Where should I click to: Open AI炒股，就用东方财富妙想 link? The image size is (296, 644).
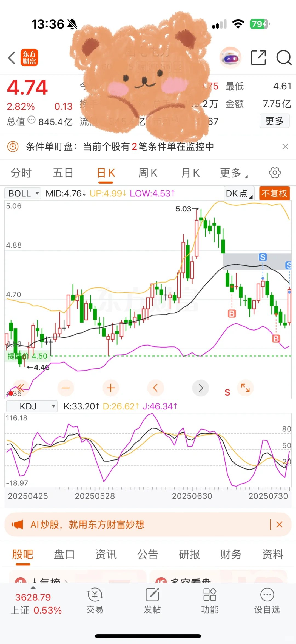click(x=87, y=524)
